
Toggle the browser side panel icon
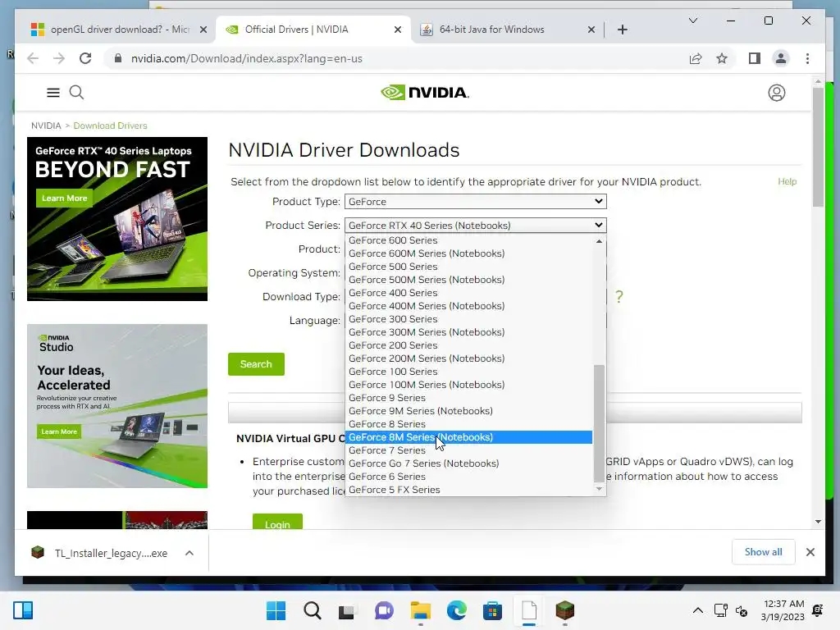(x=755, y=58)
